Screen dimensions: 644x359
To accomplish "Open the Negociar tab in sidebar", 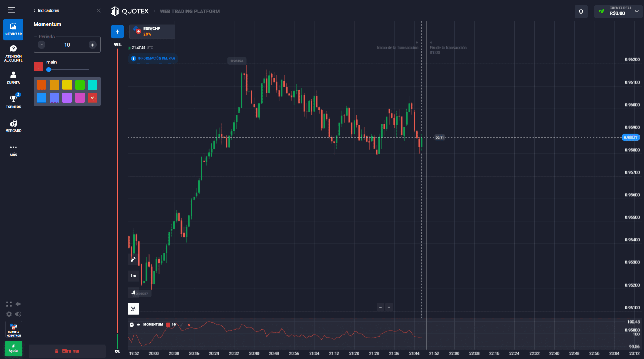I will [13, 30].
